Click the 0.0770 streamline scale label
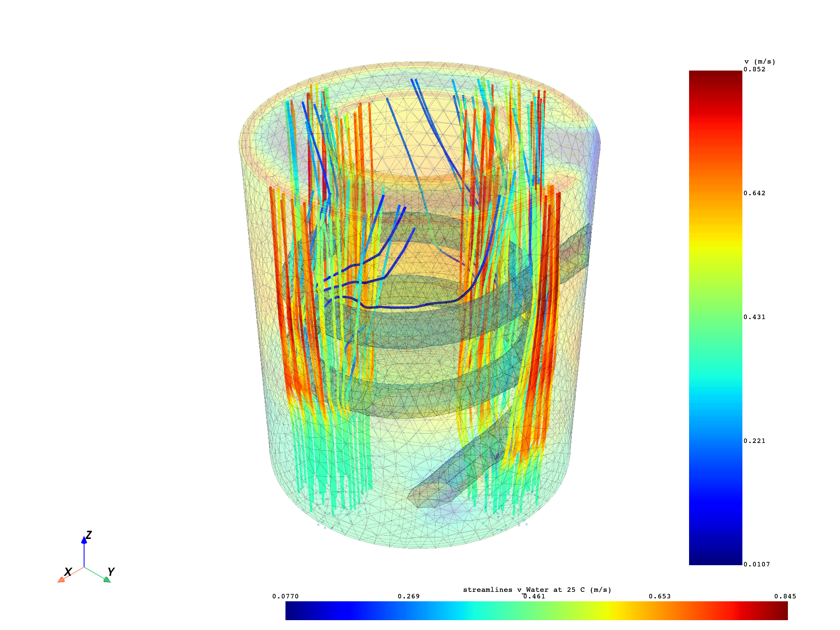Screen dimensions: 840x630 [x=285, y=596]
